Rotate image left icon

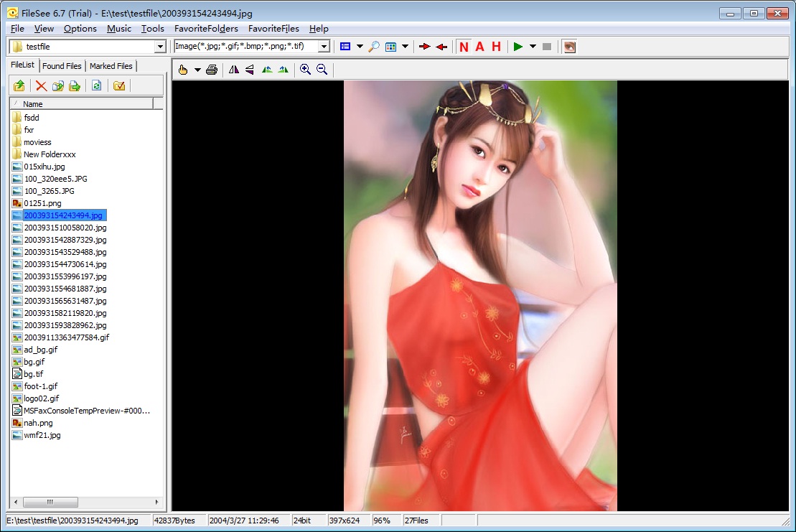click(x=267, y=70)
